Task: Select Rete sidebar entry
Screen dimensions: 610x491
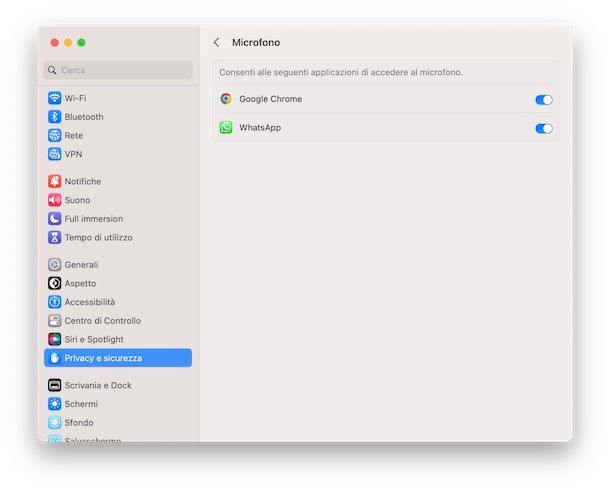Action: click(74, 135)
